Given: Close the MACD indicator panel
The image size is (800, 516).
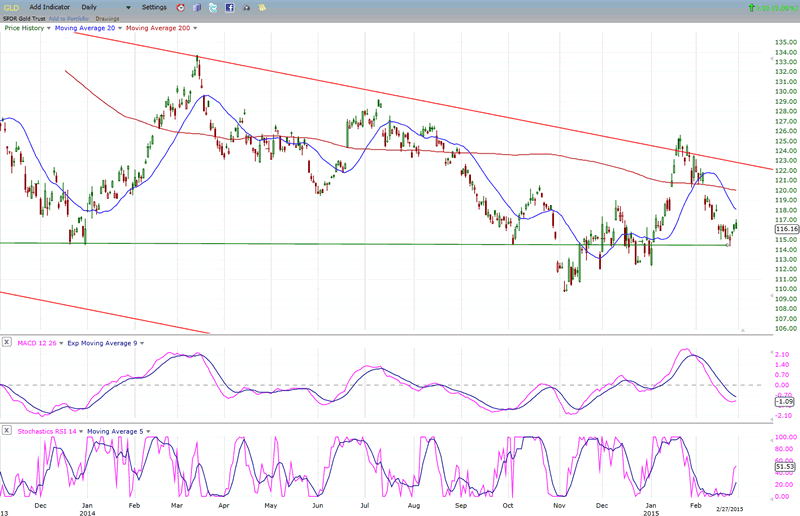Looking at the screenshot, I should tap(7, 343).
